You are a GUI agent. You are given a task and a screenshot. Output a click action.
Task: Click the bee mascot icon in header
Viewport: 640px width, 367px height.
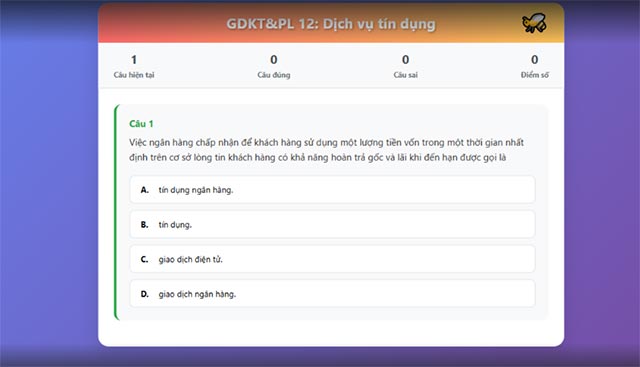tap(534, 23)
